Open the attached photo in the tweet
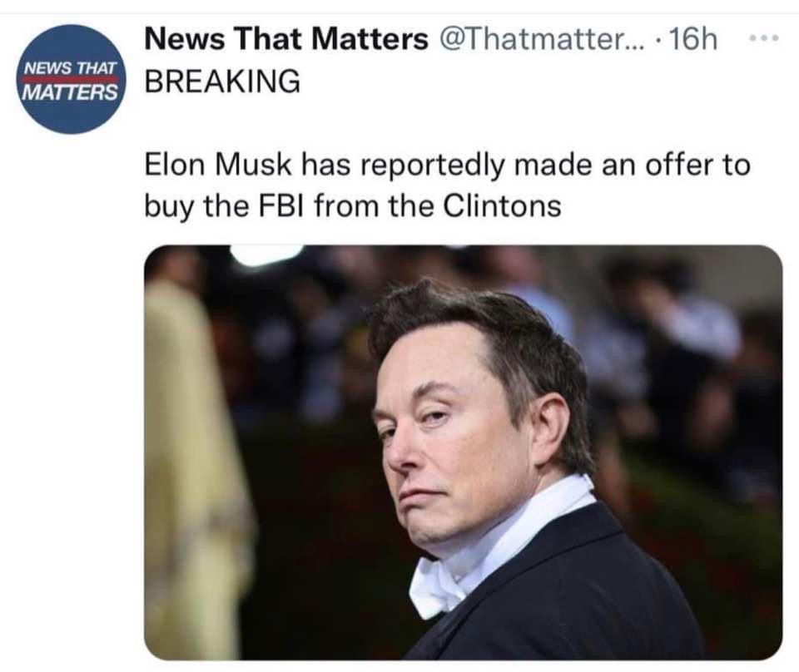Image resolution: width=799 pixels, height=672 pixels. coord(464,452)
